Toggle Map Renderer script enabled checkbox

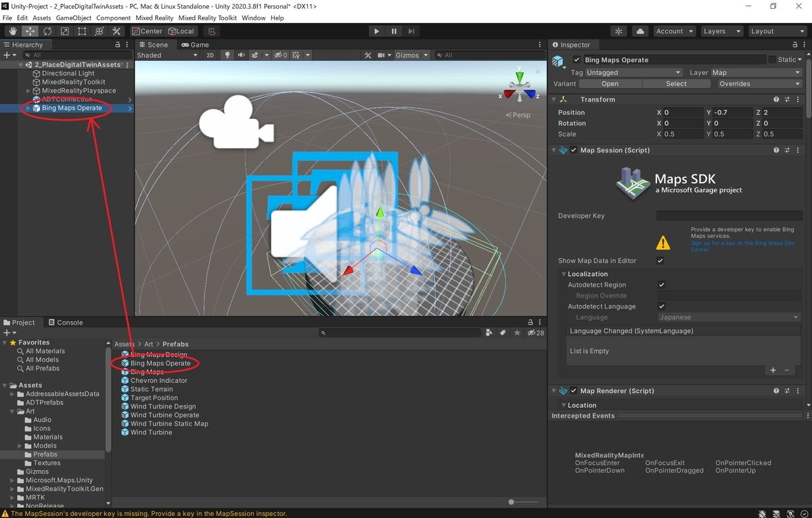[574, 391]
